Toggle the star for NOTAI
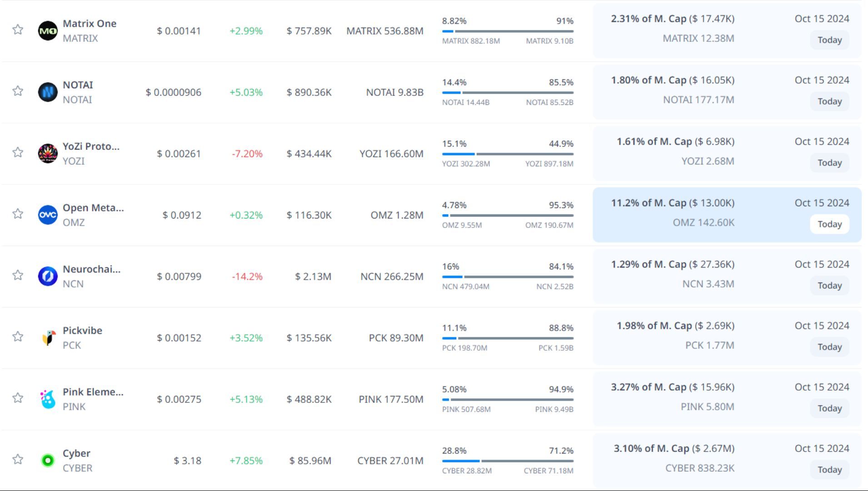 point(18,91)
